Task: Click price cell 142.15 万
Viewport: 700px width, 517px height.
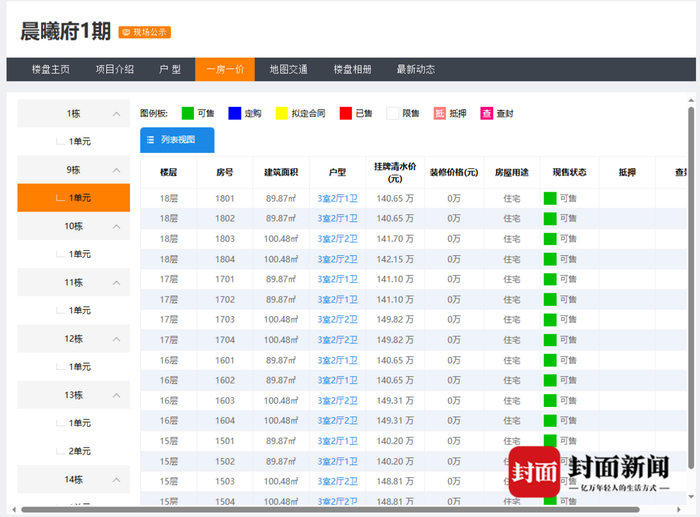Action: point(395,259)
